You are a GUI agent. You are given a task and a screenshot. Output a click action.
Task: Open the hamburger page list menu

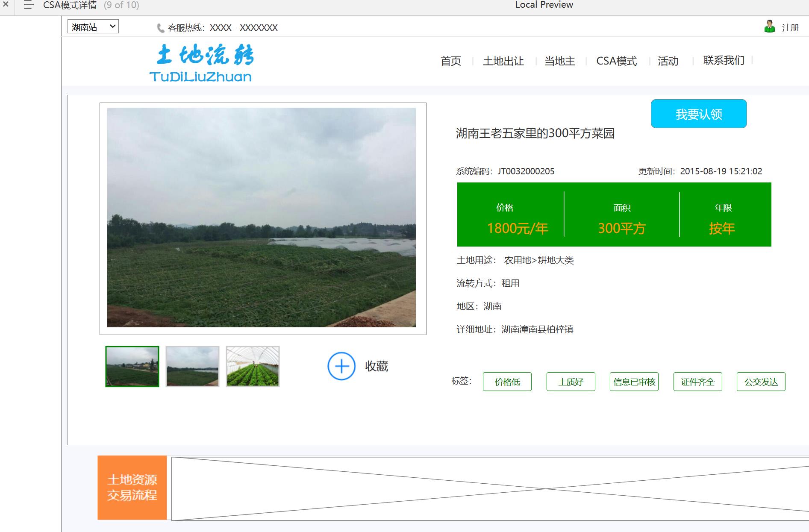(29, 5)
